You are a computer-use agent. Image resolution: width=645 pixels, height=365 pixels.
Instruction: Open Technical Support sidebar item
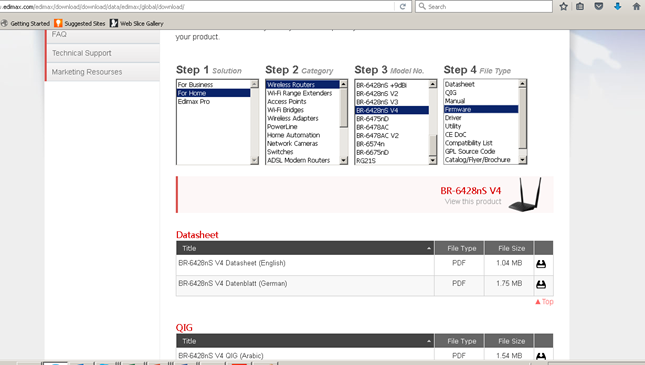(x=103, y=53)
